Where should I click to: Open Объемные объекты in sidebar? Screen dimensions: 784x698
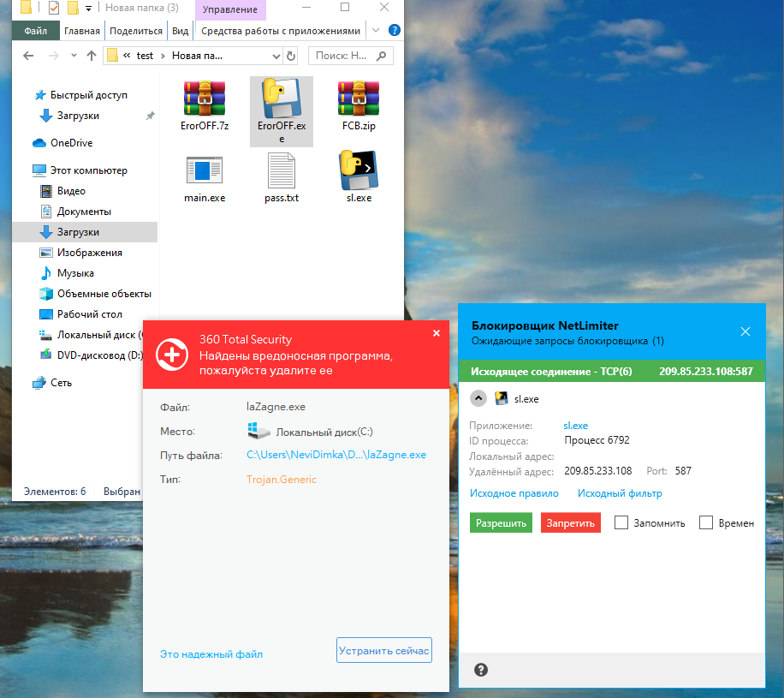104,293
